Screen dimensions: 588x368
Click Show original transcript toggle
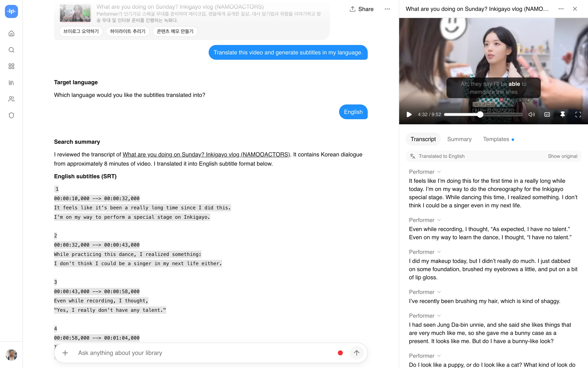pos(562,156)
